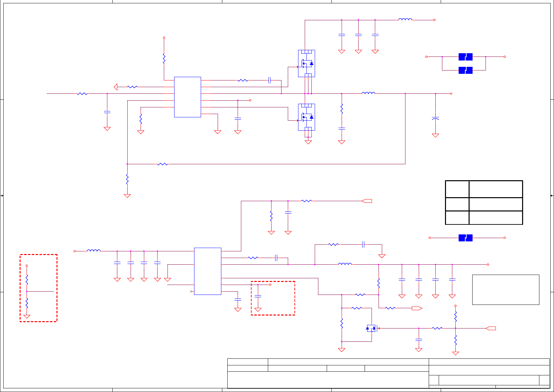Image resolution: width=554 pixels, height=392 pixels.
Task: Select the series resistor feeding the off-page port
Action: [306, 201]
